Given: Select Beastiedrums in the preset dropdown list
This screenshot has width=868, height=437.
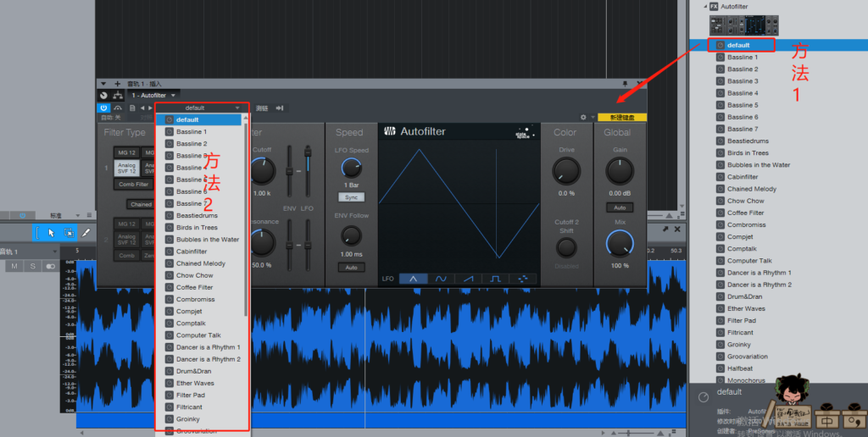Looking at the screenshot, I should [x=200, y=216].
